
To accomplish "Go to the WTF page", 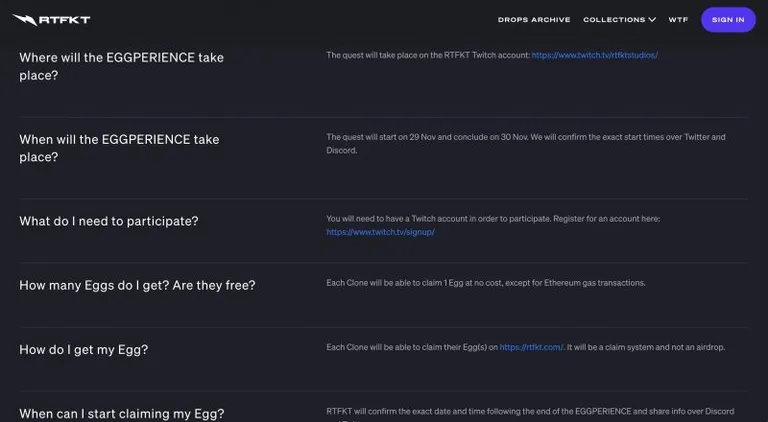I will [x=678, y=20].
